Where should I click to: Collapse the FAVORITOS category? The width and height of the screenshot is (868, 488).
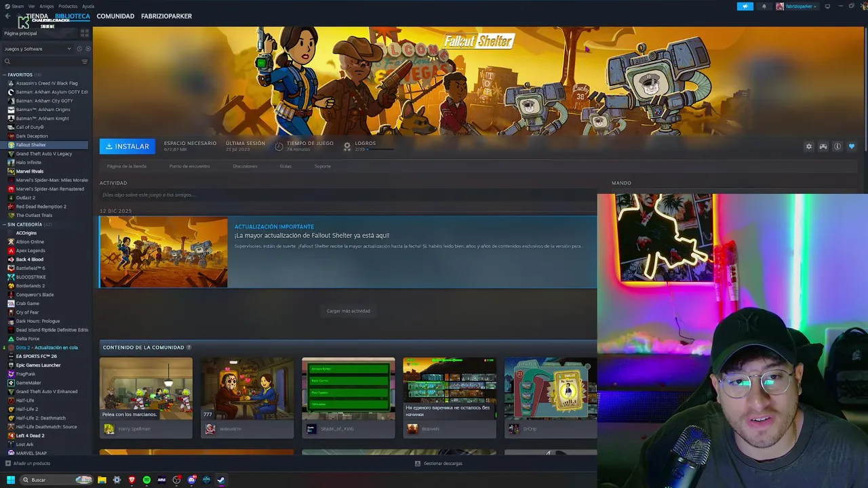coord(5,75)
